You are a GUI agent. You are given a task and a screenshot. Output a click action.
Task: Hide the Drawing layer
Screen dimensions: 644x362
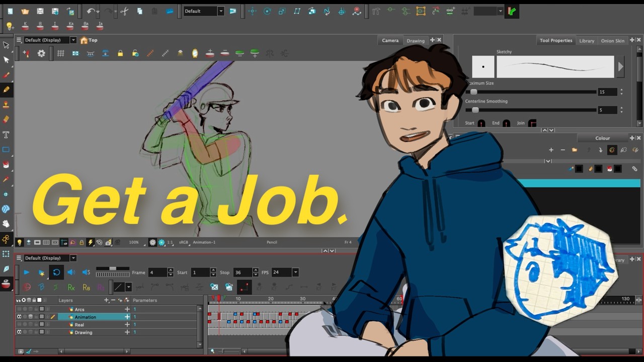(19, 332)
